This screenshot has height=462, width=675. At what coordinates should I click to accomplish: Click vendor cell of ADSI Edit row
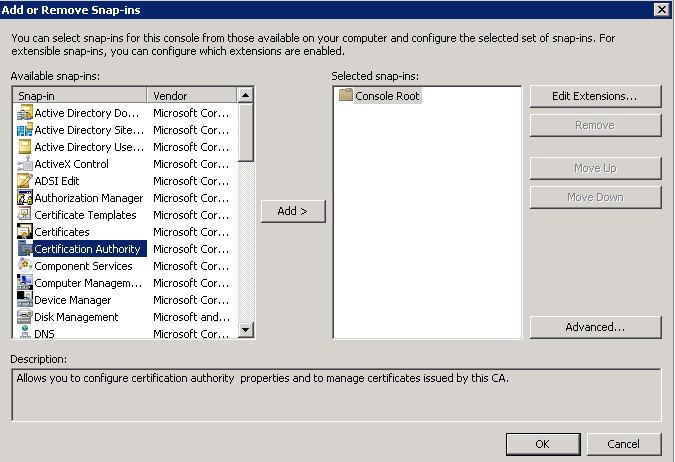tap(191, 181)
